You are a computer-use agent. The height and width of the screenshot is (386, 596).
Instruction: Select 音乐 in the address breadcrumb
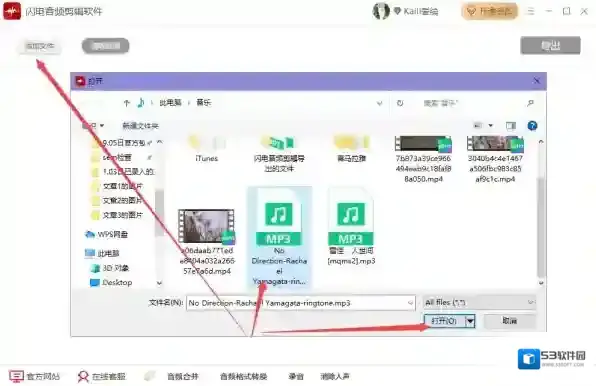pos(203,103)
